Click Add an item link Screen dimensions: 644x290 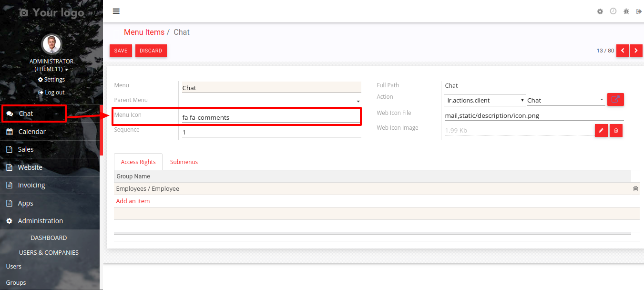(x=133, y=201)
